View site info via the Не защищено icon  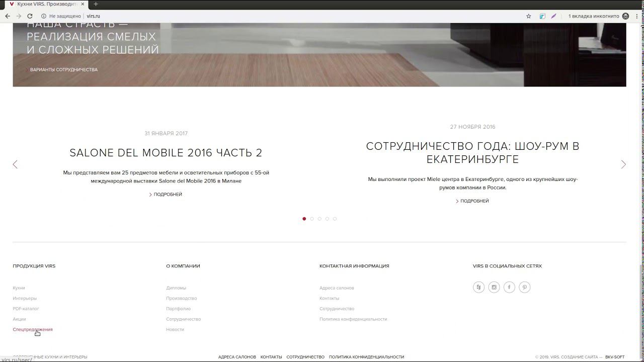[x=44, y=16]
